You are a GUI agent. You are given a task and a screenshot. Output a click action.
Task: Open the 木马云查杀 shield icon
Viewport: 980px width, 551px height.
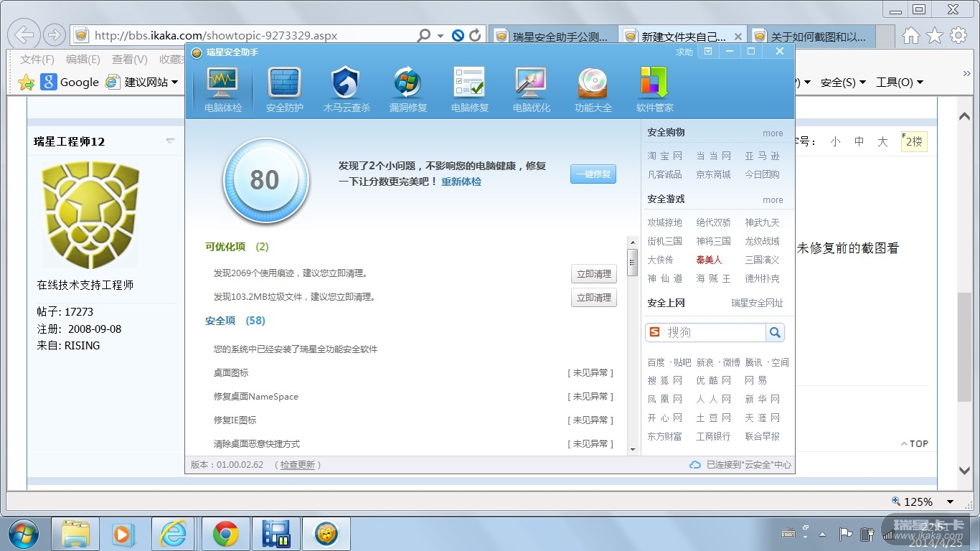pyautogui.click(x=346, y=84)
